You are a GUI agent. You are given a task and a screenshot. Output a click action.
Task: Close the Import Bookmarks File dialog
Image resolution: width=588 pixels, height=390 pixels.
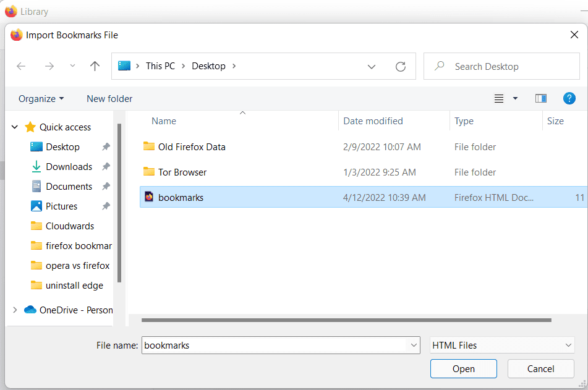[x=574, y=35]
